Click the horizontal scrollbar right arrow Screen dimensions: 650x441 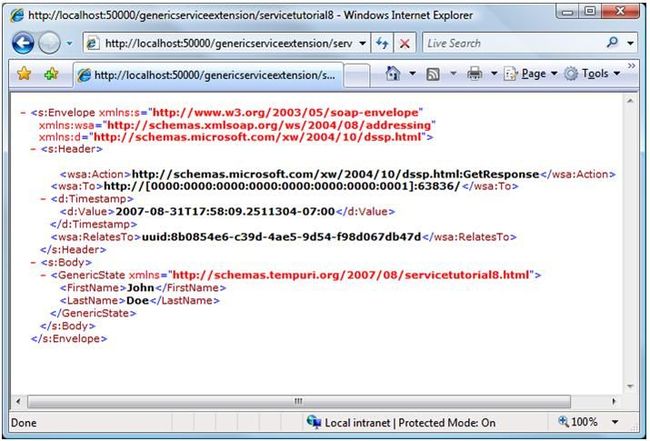(x=614, y=401)
